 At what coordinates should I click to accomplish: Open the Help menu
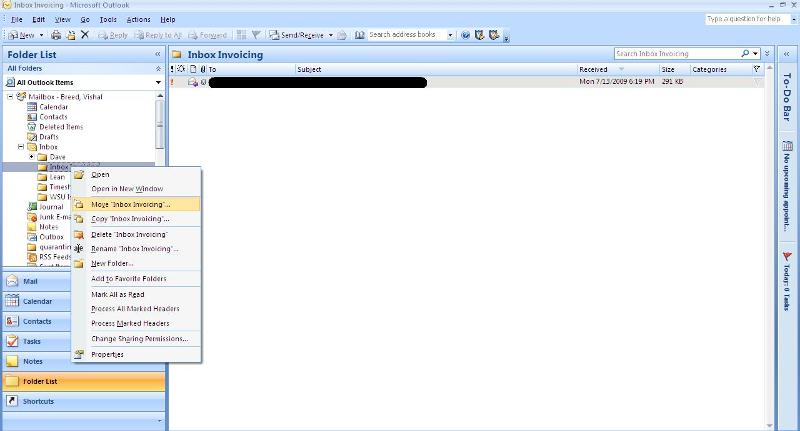[168, 19]
